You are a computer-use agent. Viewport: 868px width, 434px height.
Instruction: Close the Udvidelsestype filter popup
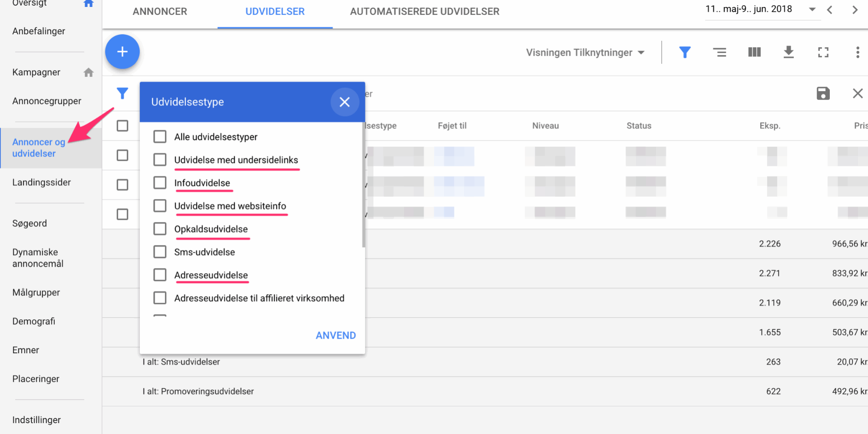coord(345,102)
